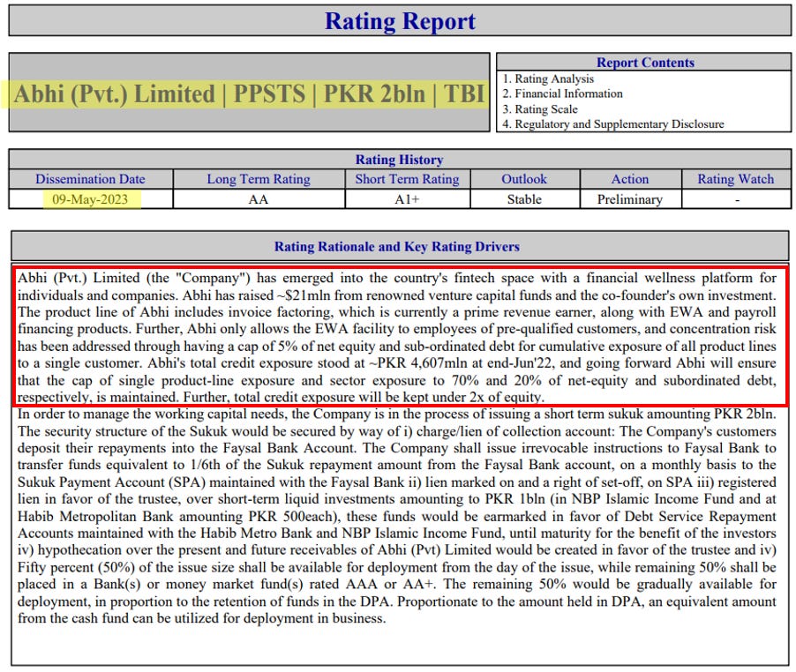Open the '2. Financial Information' contents entry

(562, 93)
